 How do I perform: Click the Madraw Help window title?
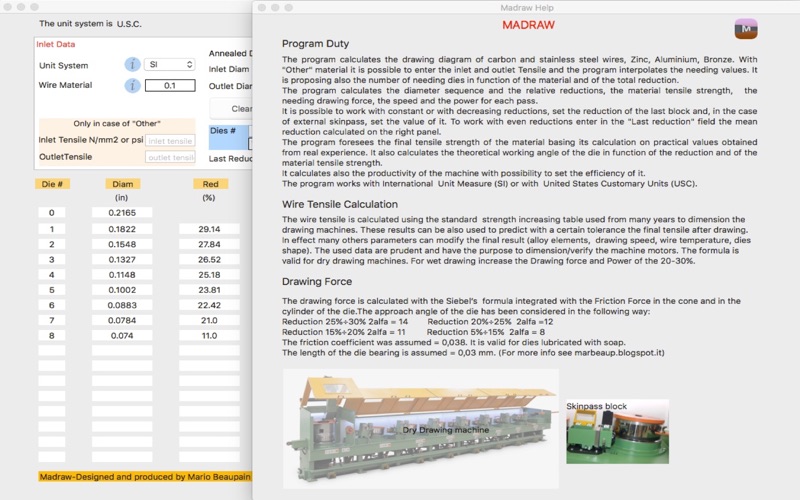pyautogui.click(x=527, y=8)
